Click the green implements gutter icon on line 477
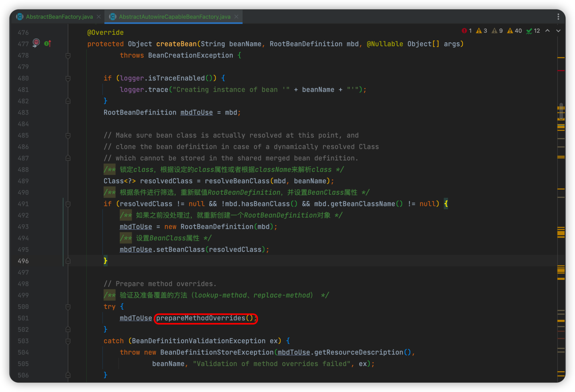This screenshot has height=392, width=575. [x=48, y=44]
